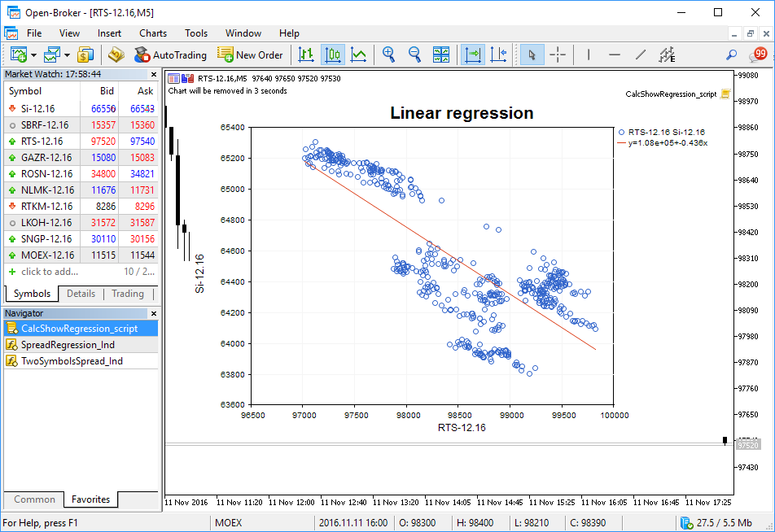This screenshot has width=775, height=532.
Task: Select the Crosshair tool
Action: pos(558,55)
